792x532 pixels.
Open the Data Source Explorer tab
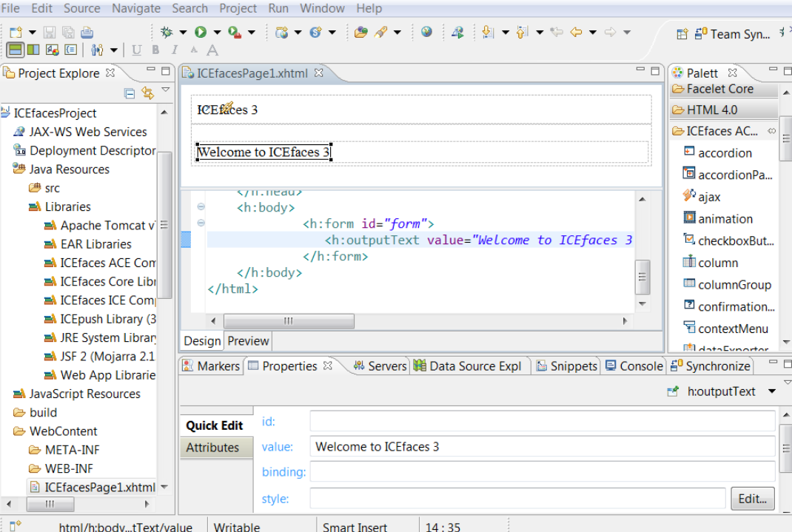click(467, 366)
